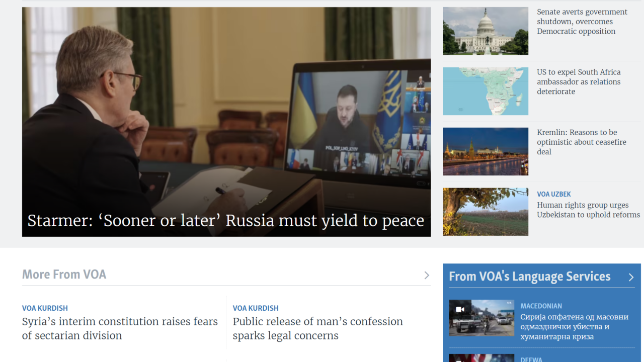
Task: Open Public release of man's confession story
Action: [x=317, y=328]
